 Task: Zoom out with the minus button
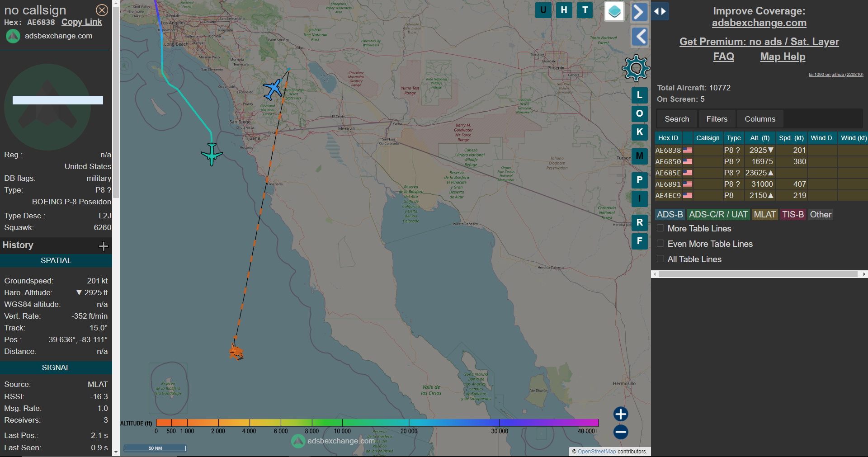coord(621,432)
